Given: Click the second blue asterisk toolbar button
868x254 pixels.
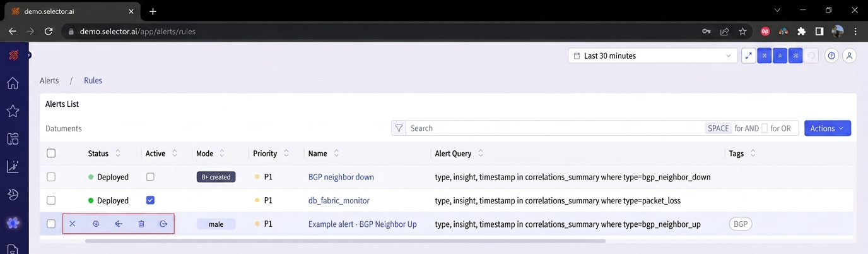Looking at the screenshot, I should pyautogui.click(x=780, y=56).
